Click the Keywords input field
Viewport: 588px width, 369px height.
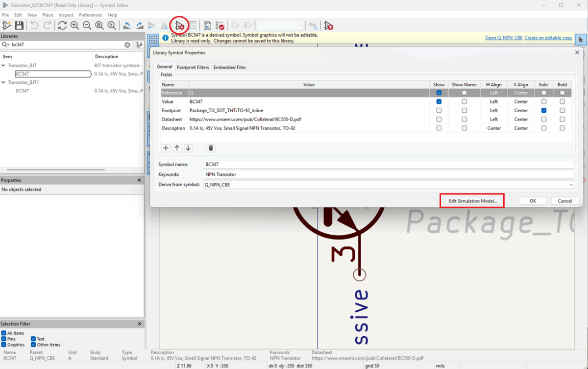coord(387,174)
